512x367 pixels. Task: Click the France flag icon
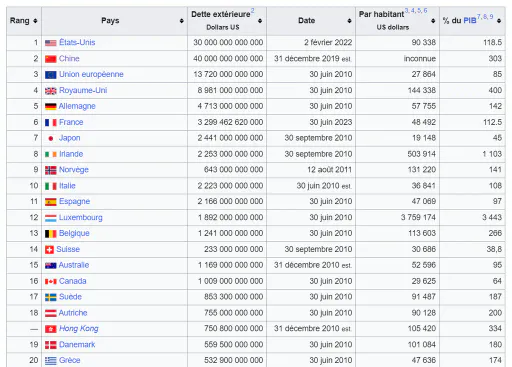coord(51,123)
